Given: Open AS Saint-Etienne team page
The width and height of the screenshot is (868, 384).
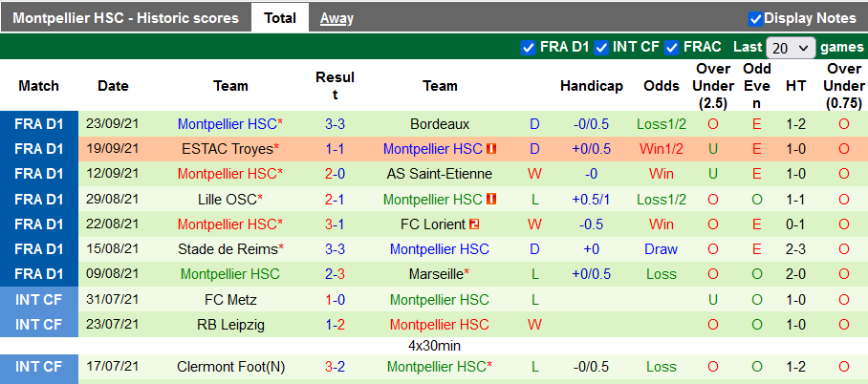Looking at the screenshot, I should (440, 174).
